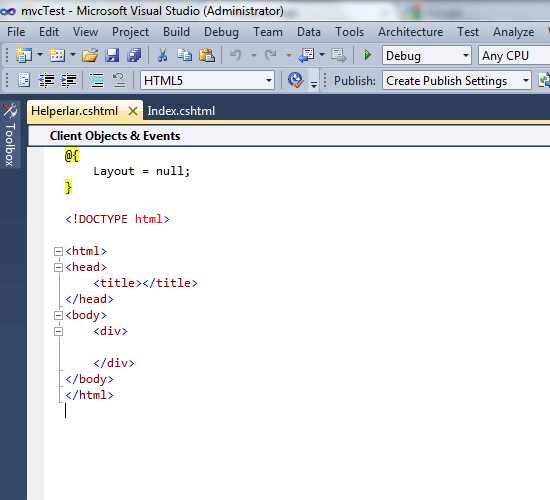Image resolution: width=550 pixels, height=500 pixels.
Task: Close the Helperlar.cshtml tab
Action: click(x=133, y=111)
